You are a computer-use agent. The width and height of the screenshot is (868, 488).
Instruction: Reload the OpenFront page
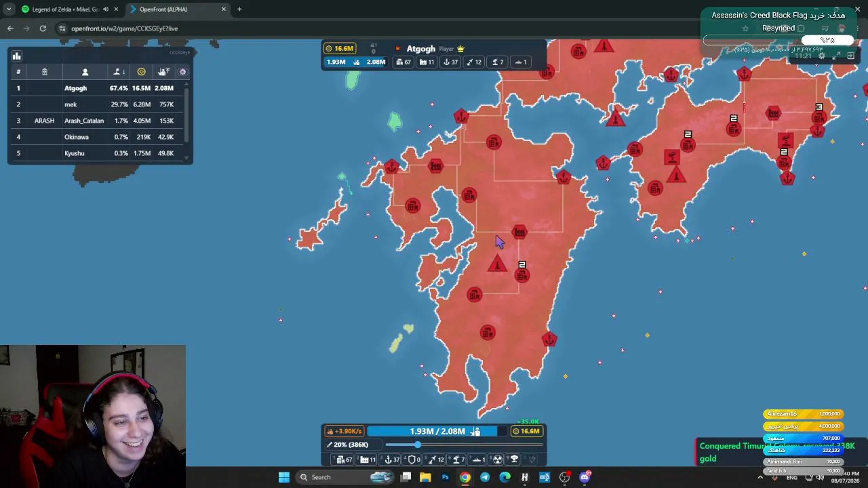(43, 28)
